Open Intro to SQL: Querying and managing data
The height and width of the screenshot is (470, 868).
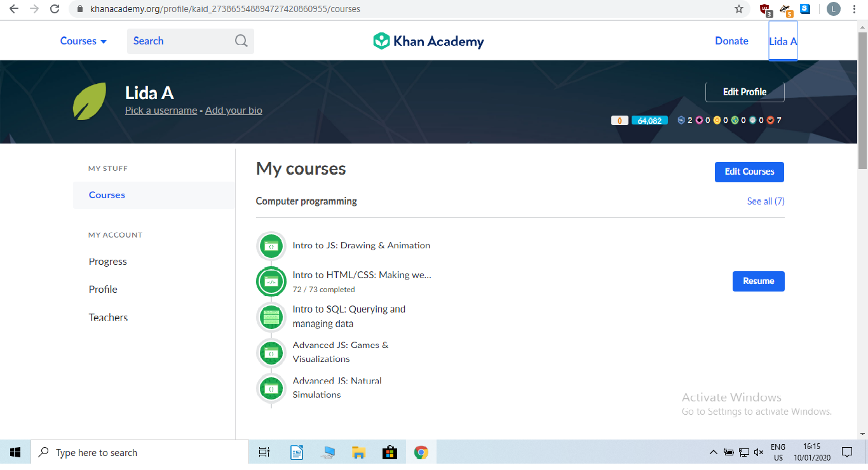click(349, 316)
